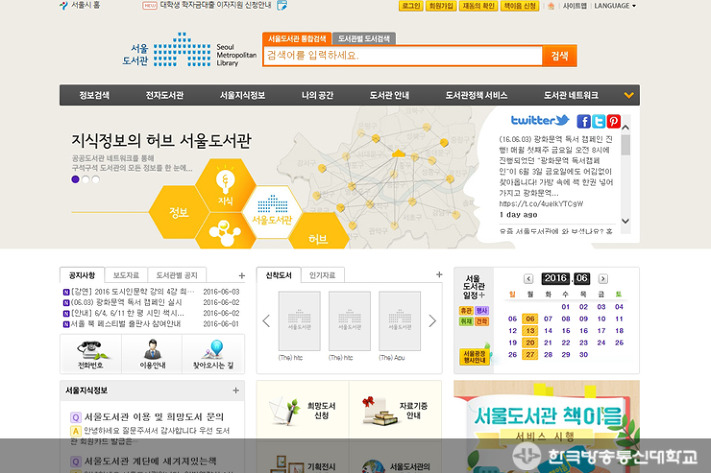Select calendar date 27
Viewport: 711px width, 473px height.
pyautogui.click(x=530, y=355)
